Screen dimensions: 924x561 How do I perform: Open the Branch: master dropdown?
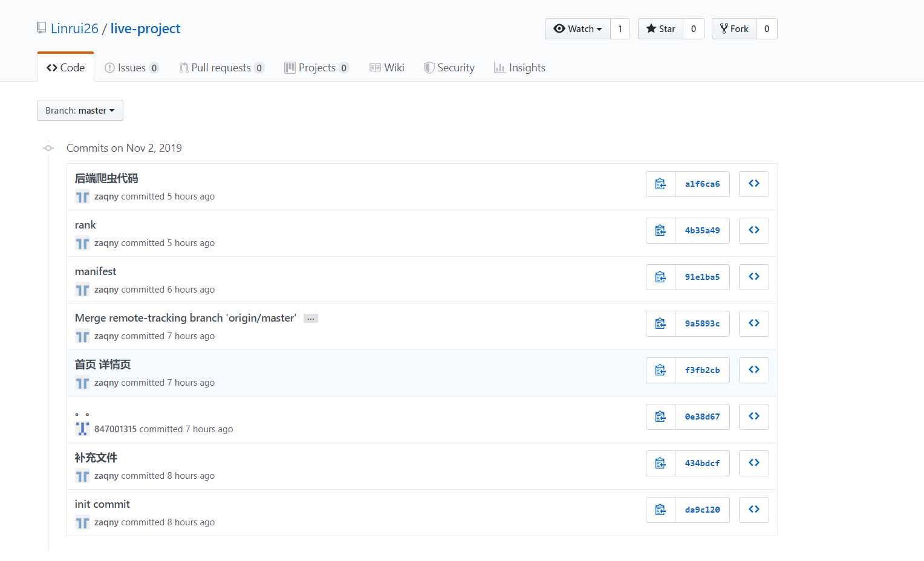tap(80, 111)
